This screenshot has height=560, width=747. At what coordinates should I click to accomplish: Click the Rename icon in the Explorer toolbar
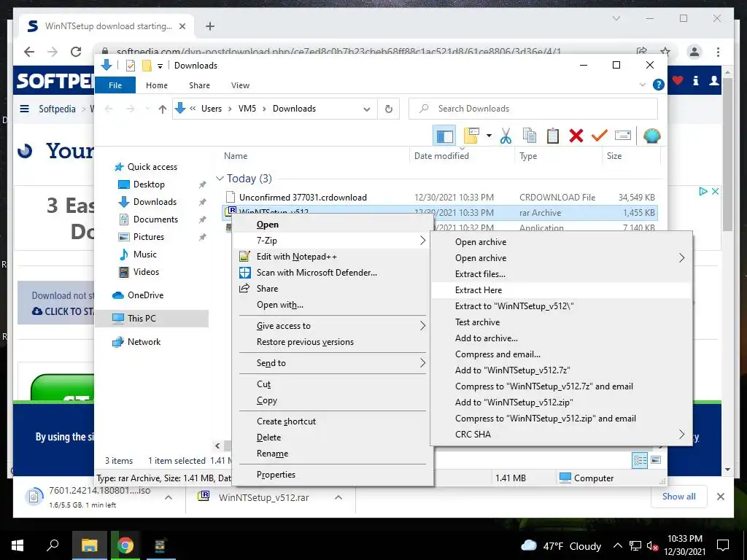623,136
